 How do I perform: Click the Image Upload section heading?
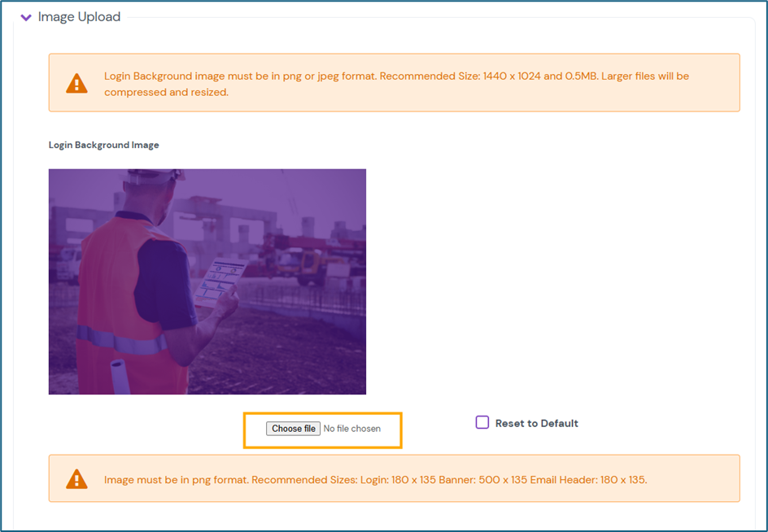79,17
